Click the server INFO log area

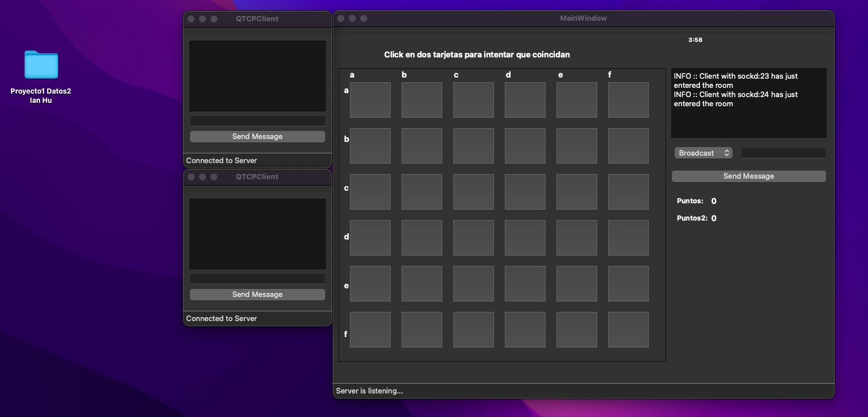748,102
